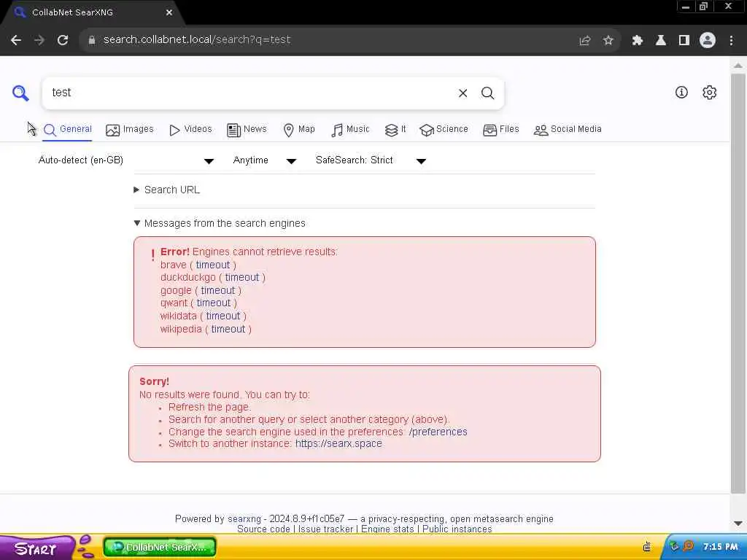The image size is (747, 560).
Task: Switch to the Videos category
Action: click(190, 129)
